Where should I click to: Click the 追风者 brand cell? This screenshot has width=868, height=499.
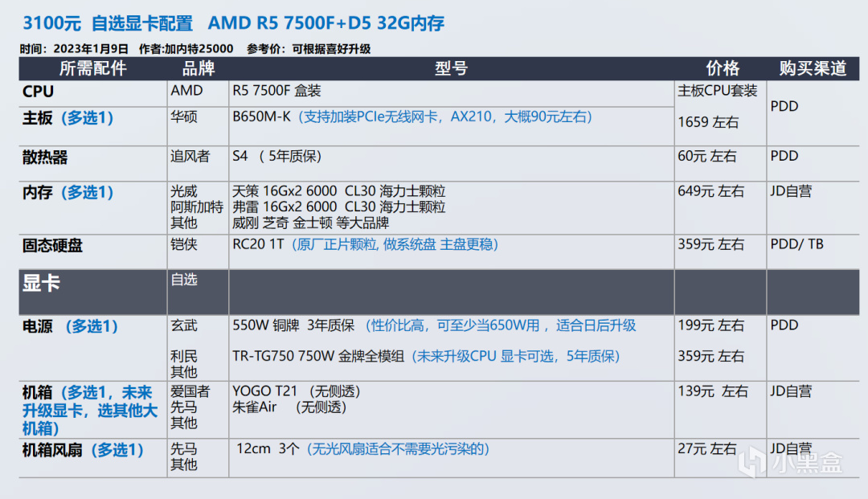tap(190, 156)
